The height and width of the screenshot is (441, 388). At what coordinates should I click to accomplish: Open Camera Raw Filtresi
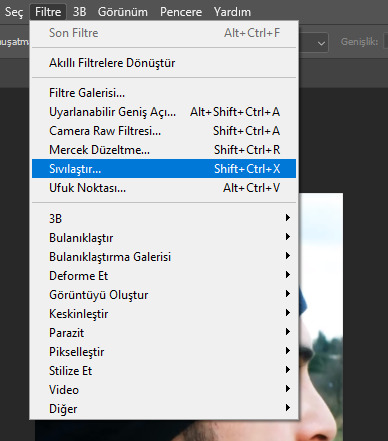(x=164, y=131)
